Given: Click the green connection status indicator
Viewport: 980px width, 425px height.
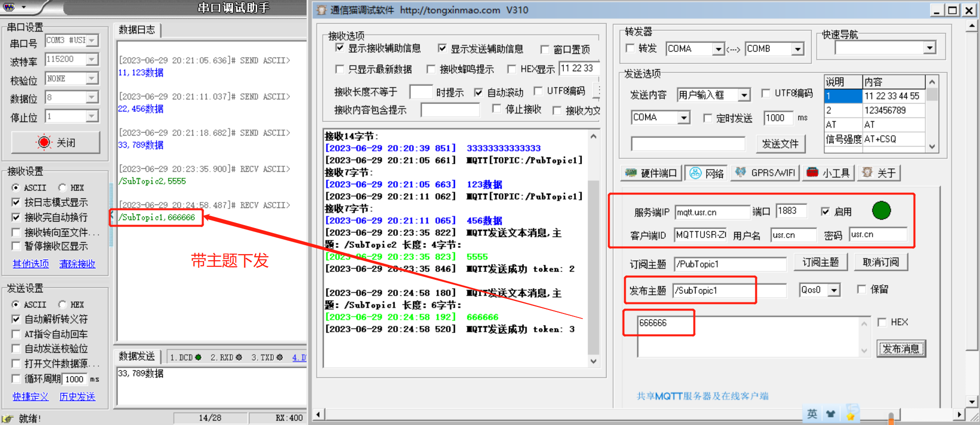Looking at the screenshot, I should click(x=881, y=210).
